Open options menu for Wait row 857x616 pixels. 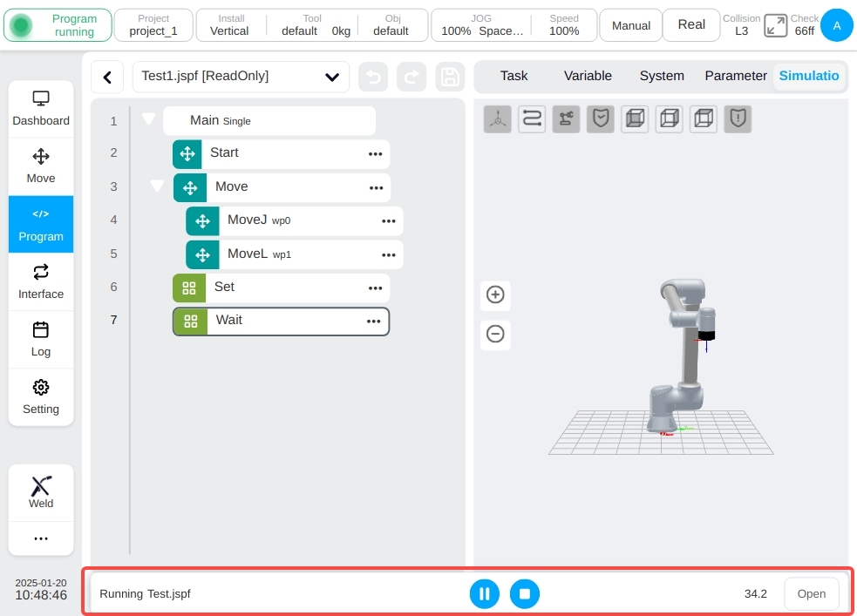pos(374,322)
